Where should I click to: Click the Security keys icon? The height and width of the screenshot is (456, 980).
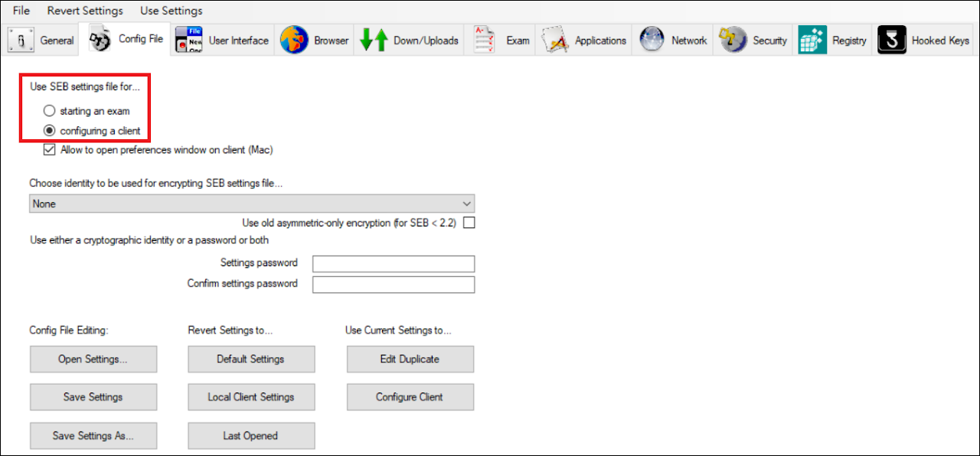click(x=733, y=41)
